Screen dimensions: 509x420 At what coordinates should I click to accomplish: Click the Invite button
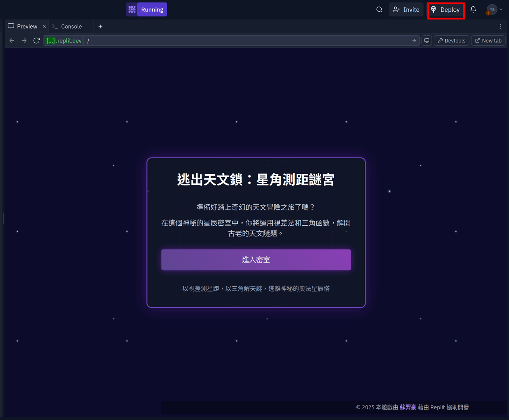tap(406, 10)
